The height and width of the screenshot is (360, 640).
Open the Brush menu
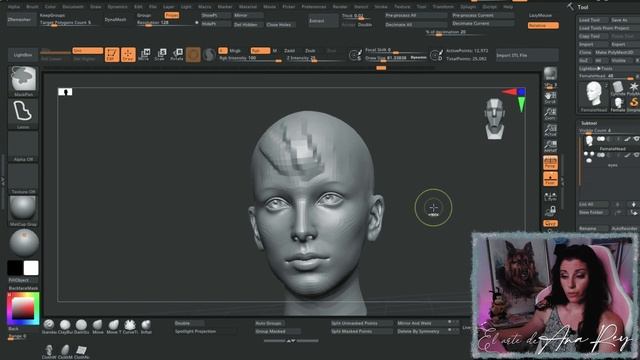tap(32, 7)
